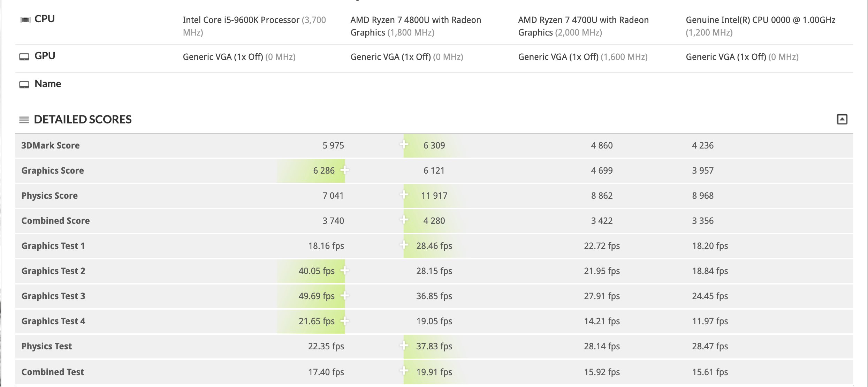This screenshot has width=868, height=387.
Task: Click the 3DMark Score row label
Action: 51,145
